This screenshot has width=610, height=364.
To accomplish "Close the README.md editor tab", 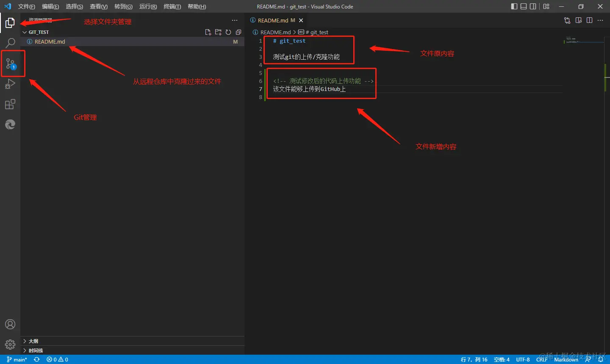I will (x=301, y=20).
